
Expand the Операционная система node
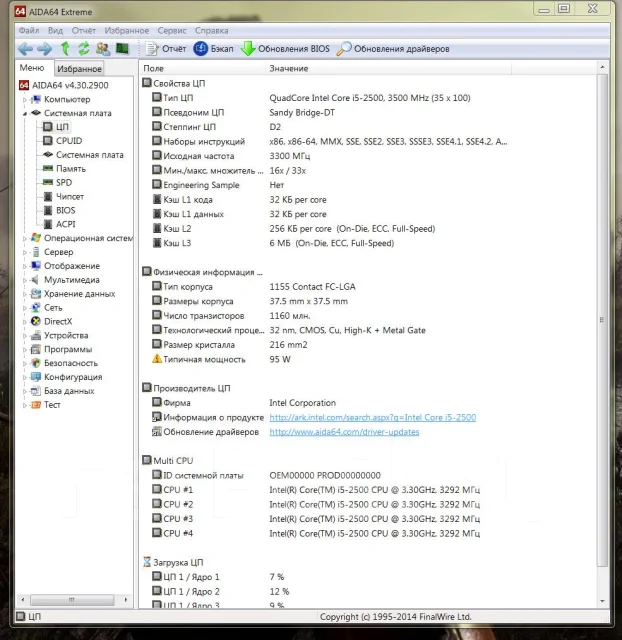(x=24, y=238)
